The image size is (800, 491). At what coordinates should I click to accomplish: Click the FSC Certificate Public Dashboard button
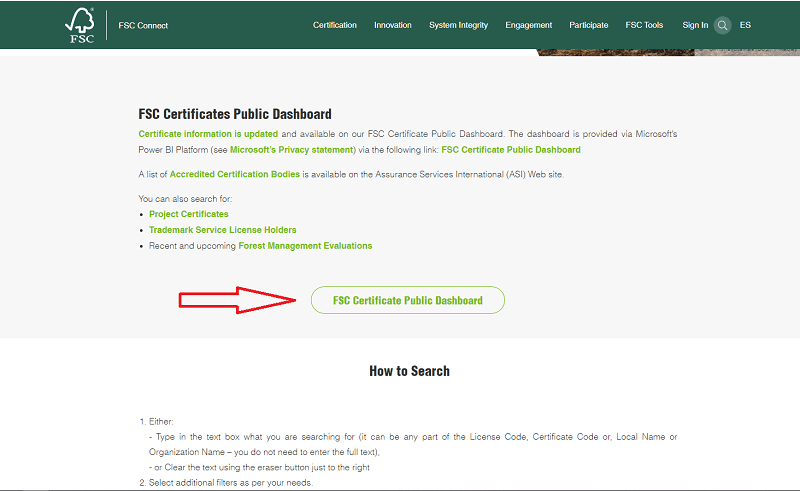407,300
